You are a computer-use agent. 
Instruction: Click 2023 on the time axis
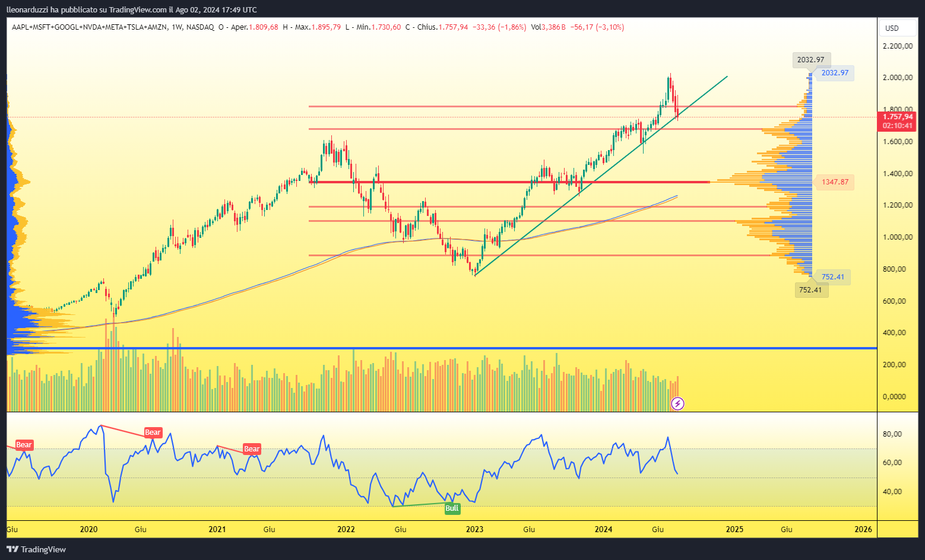point(474,529)
